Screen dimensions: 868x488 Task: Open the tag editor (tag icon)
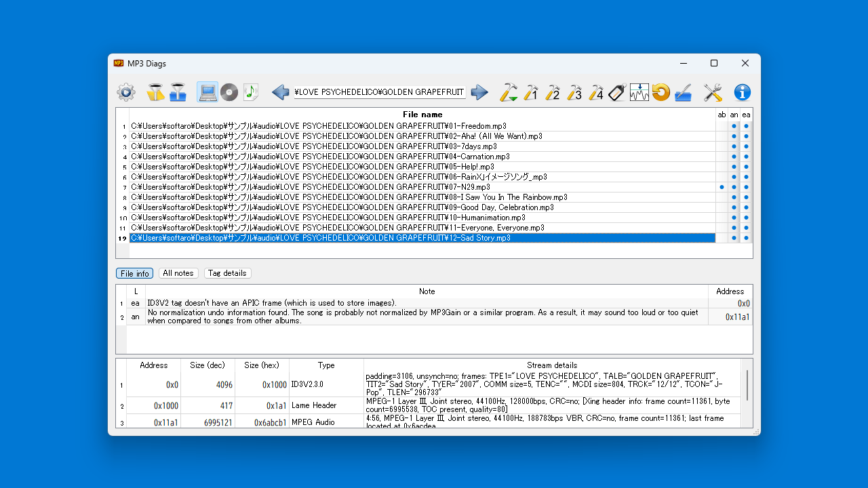[x=617, y=92]
